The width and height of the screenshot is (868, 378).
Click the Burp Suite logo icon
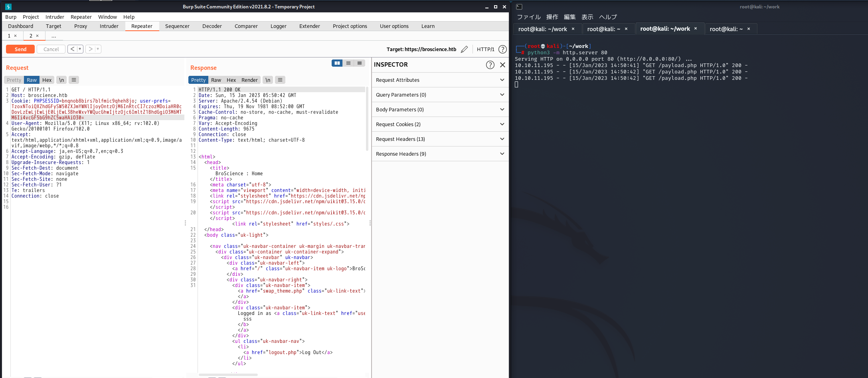8,7
